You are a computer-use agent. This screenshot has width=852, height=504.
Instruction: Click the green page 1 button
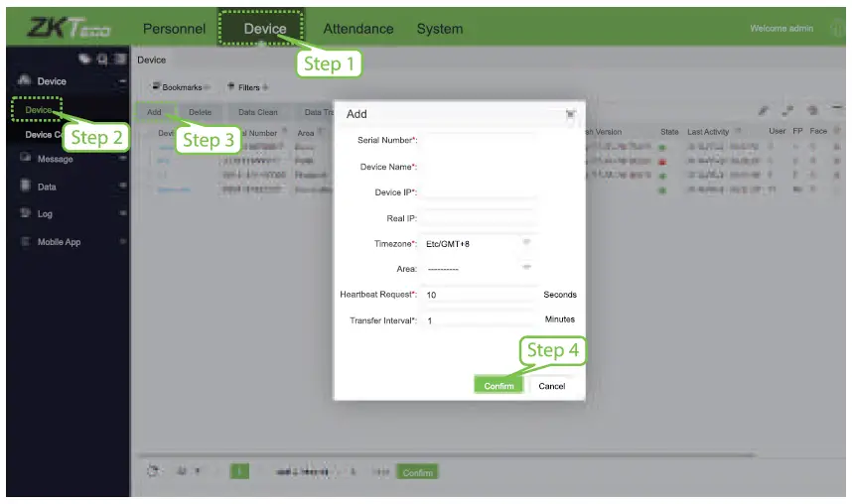(239, 471)
